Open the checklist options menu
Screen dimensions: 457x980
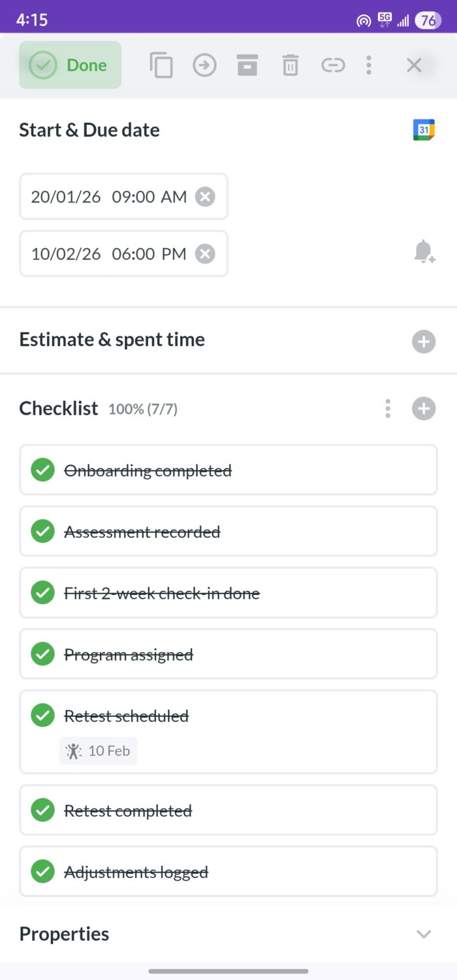387,408
